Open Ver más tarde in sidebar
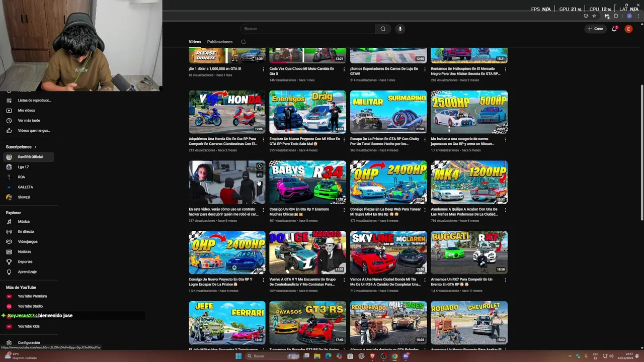 [x=29, y=120]
